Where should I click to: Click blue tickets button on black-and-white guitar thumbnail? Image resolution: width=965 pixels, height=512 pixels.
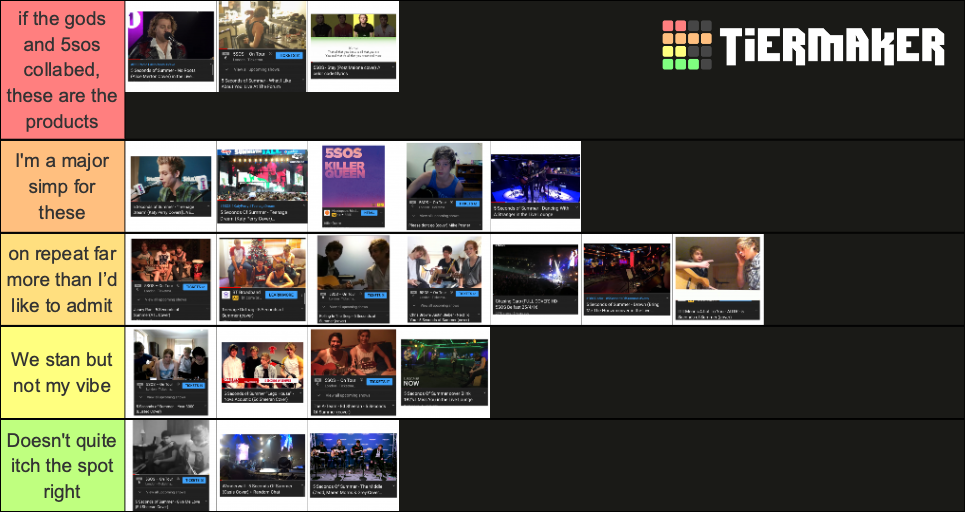click(194, 480)
